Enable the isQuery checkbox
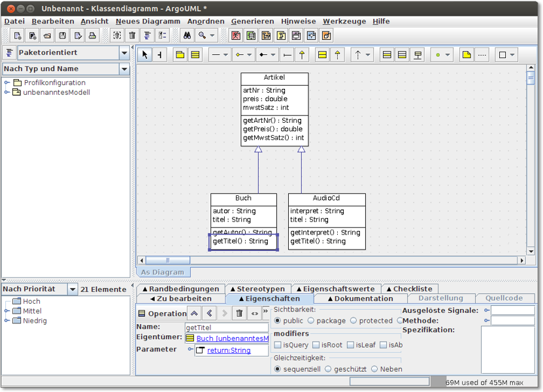Image resolution: width=543 pixels, height=392 pixels. click(x=278, y=345)
